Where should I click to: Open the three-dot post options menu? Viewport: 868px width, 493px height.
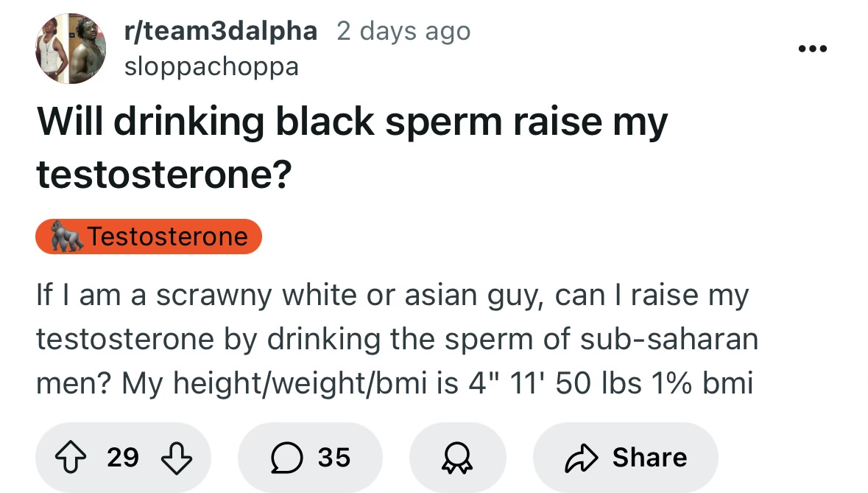[x=813, y=49]
